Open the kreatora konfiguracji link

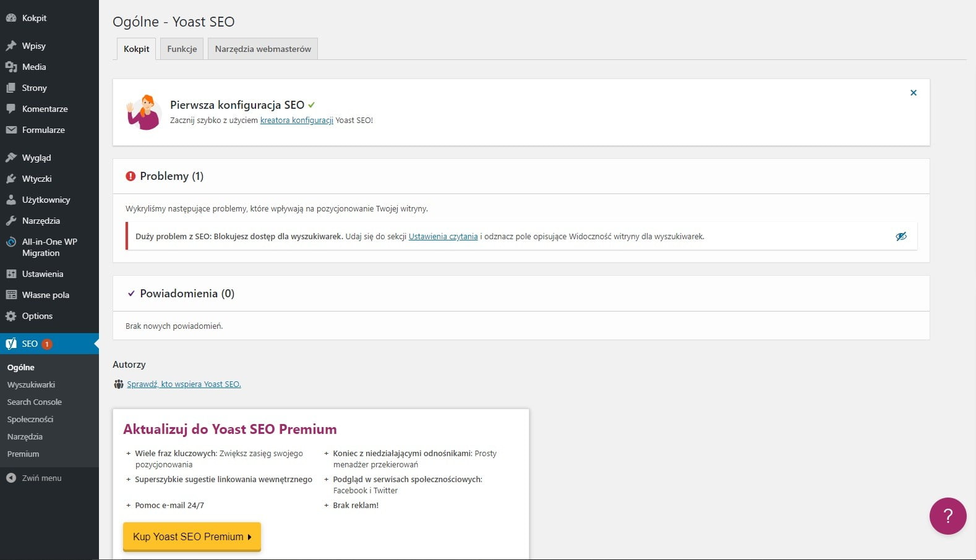(x=296, y=121)
